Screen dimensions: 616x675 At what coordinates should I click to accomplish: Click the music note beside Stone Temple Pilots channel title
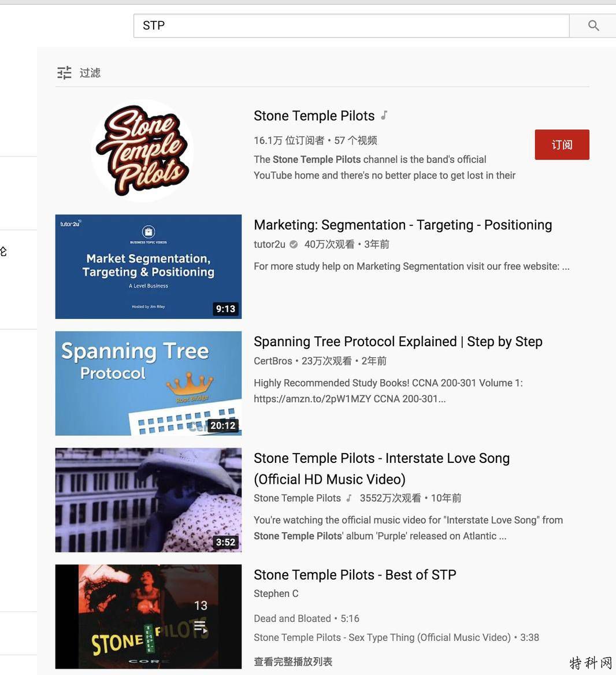tap(384, 116)
